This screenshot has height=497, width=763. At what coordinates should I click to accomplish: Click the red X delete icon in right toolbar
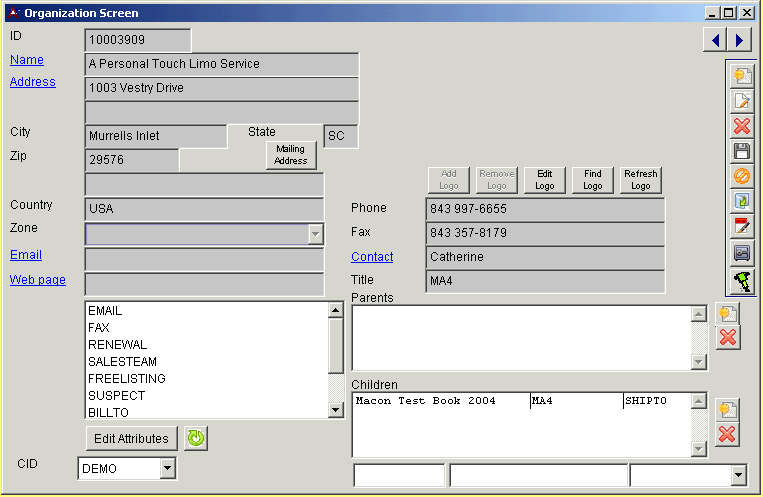[x=741, y=126]
